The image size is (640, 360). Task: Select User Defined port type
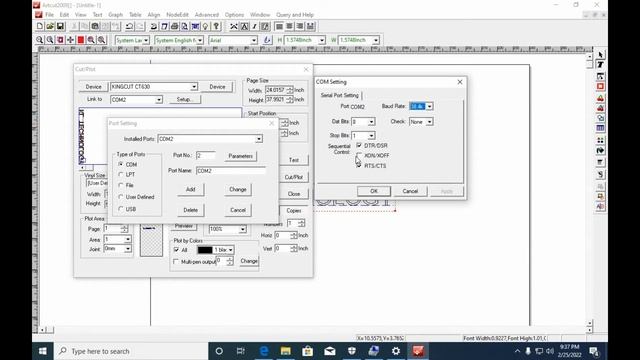(121, 197)
